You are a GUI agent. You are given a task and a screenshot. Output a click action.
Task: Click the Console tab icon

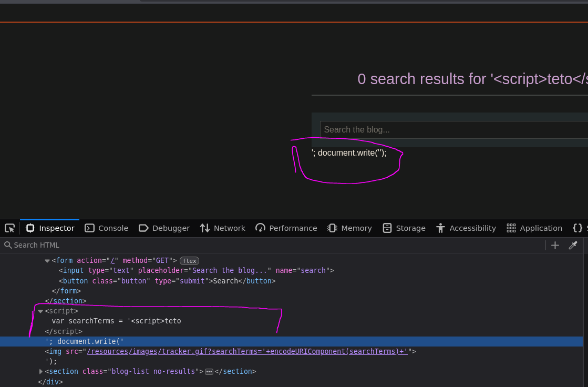coord(90,228)
